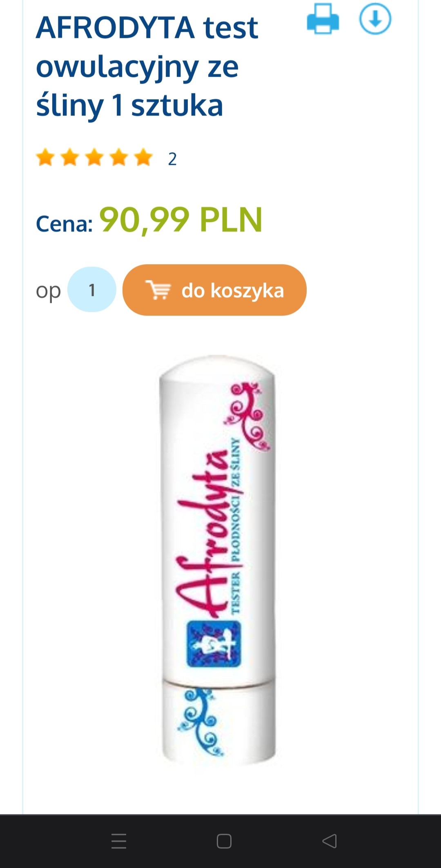Open the 2 reviews count link
The image size is (441, 868).
pyautogui.click(x=172, y=159)
